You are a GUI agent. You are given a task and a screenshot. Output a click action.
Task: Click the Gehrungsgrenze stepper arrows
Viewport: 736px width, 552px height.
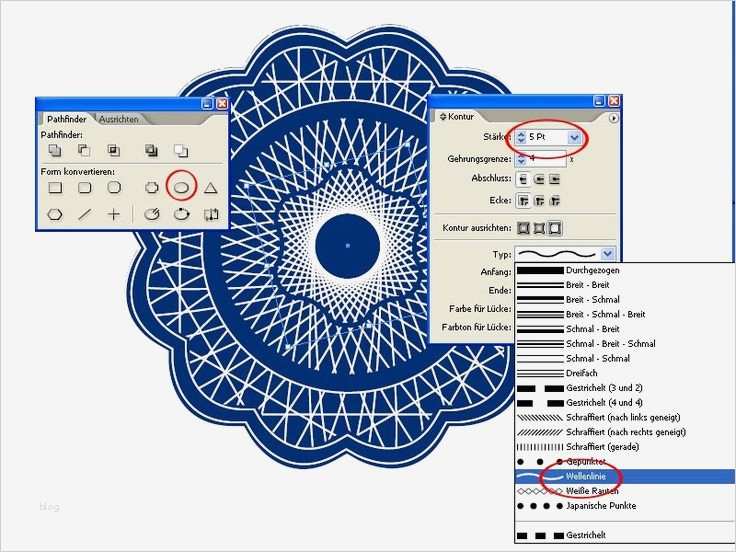tap(521, 160)
